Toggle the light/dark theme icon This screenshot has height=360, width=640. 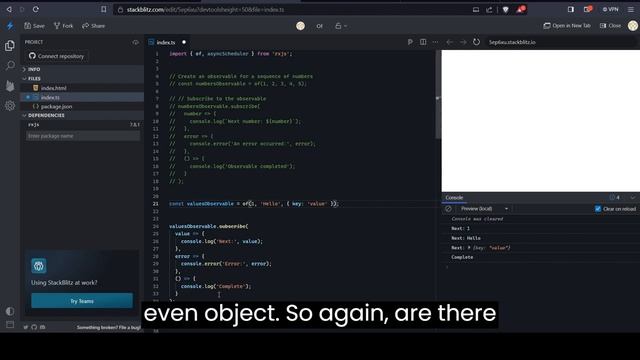pyautogui.click(x=10, y=311)
